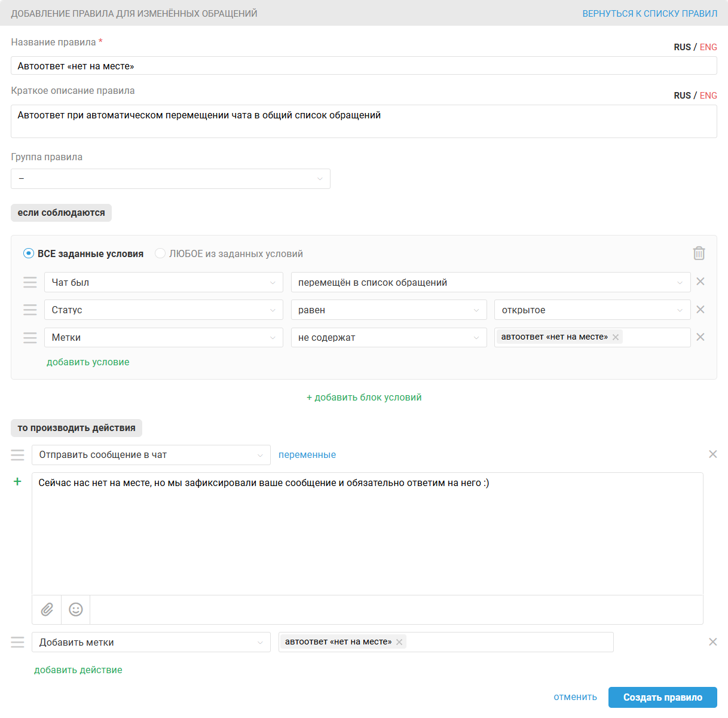Screen dimensions: 728x718
Task: Remove the 'Статус' condition row
Action: pyautogui.click(x=701, y=310)
